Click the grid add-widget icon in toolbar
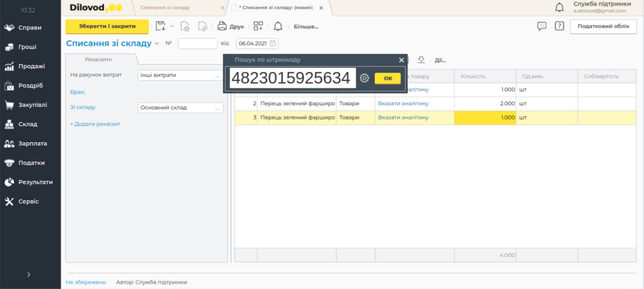Viewport: 644px width, 289px height. [258, 26]
